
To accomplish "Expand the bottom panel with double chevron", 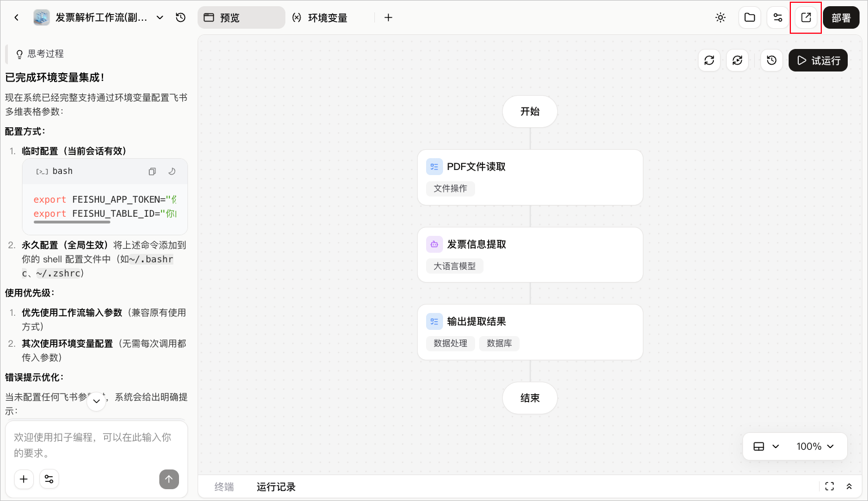I will 849,486.
